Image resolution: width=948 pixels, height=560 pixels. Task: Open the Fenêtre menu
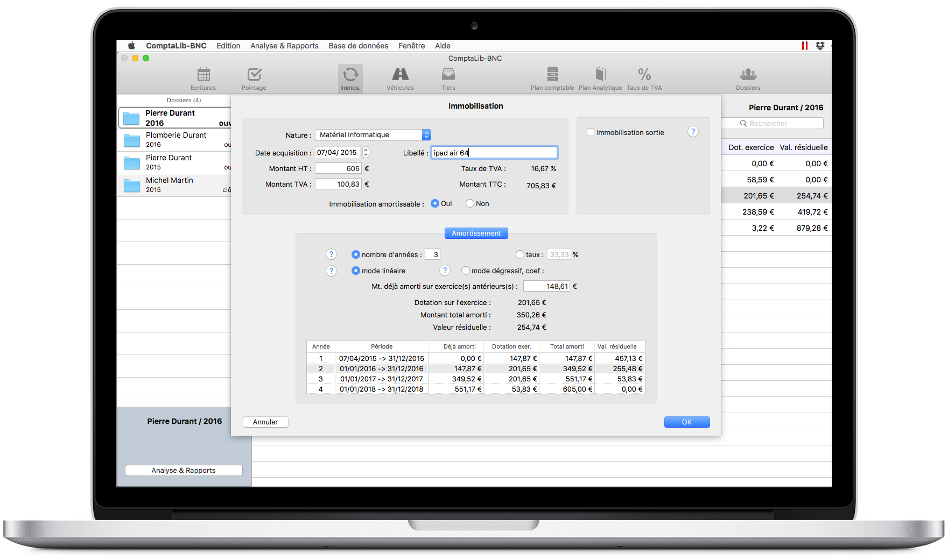[x=412, y=46]
